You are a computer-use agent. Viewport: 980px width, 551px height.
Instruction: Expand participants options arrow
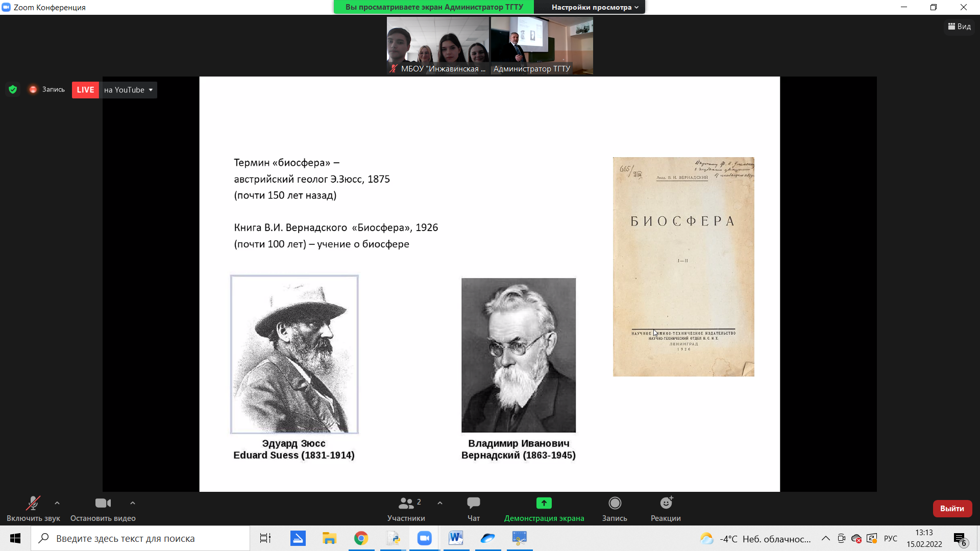point(440,503)
